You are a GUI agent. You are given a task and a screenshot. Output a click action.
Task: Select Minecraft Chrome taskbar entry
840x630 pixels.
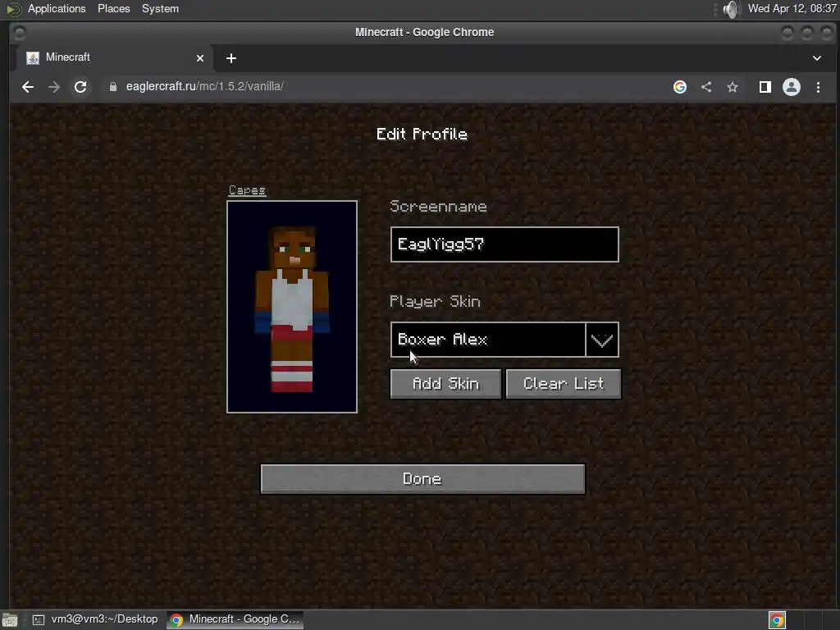tap(235, 619)
